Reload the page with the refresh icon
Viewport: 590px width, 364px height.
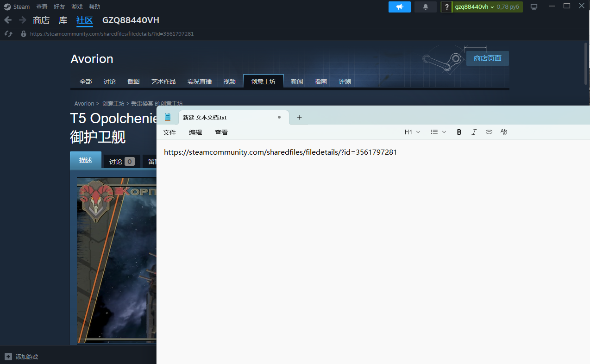point(8,34)
